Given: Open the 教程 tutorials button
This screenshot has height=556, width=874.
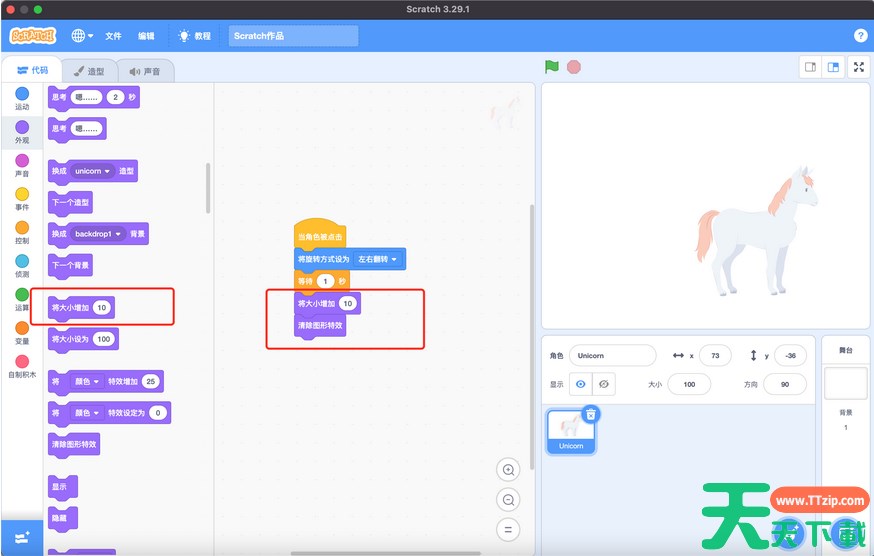Looking at the screenshot, I should (x=194, y=35).
